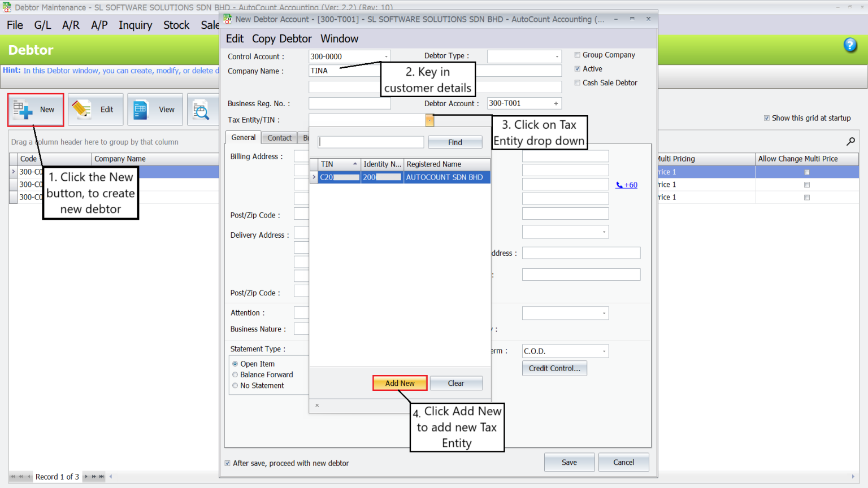
Task: Go to the next page of records
Action: click(x=94, y=477)
